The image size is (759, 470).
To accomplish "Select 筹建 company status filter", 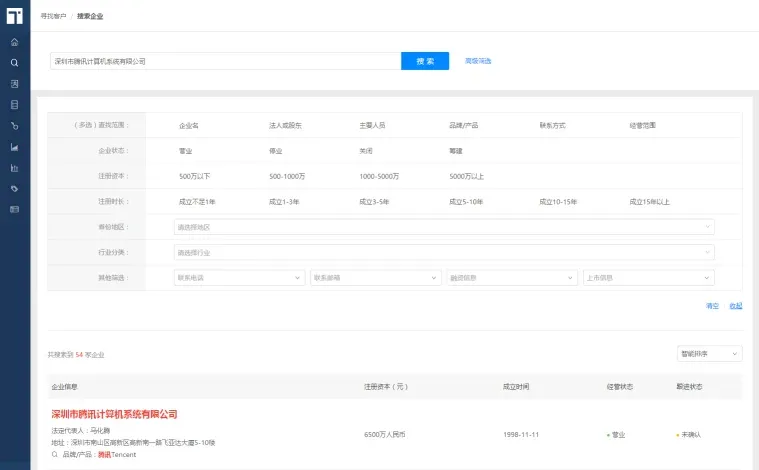I will click(455, 151).
